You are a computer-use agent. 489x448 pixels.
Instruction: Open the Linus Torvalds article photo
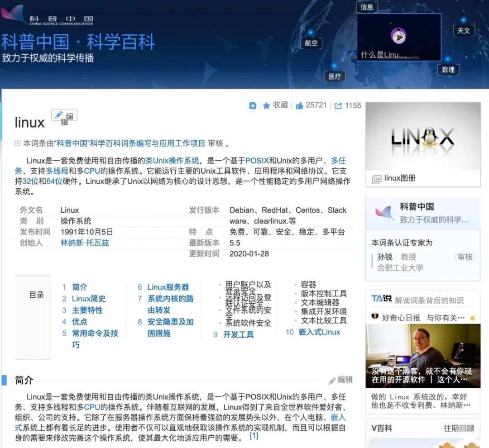click(x=423, y=356)
